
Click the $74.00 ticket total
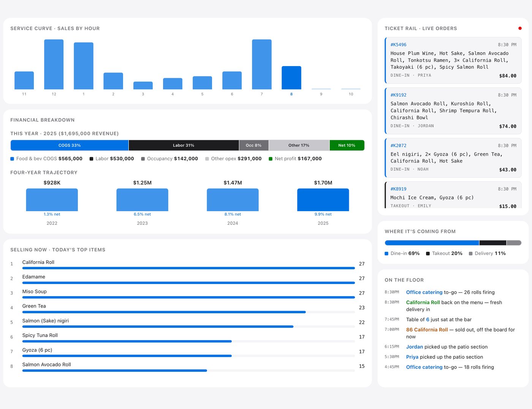(x=508, y=126)
